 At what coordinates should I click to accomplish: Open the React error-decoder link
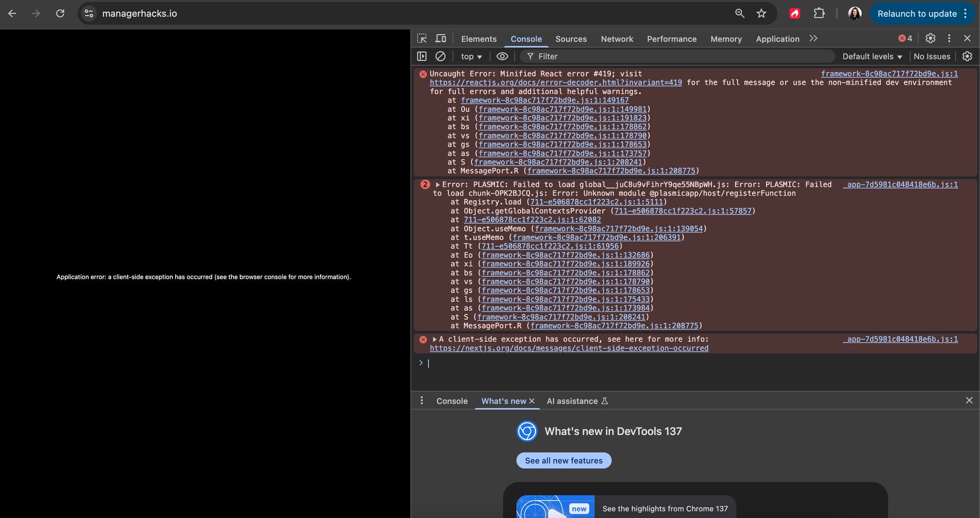coord(555,83)
